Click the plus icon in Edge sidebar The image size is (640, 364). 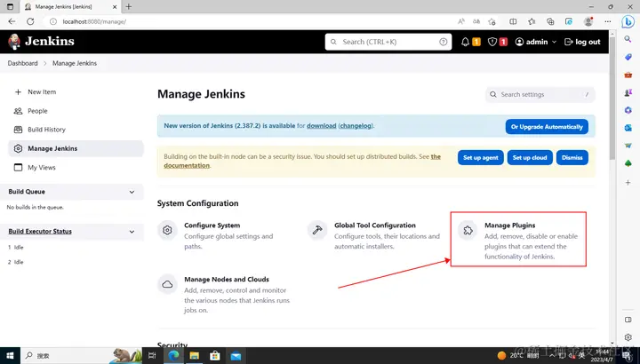point(628,183)
